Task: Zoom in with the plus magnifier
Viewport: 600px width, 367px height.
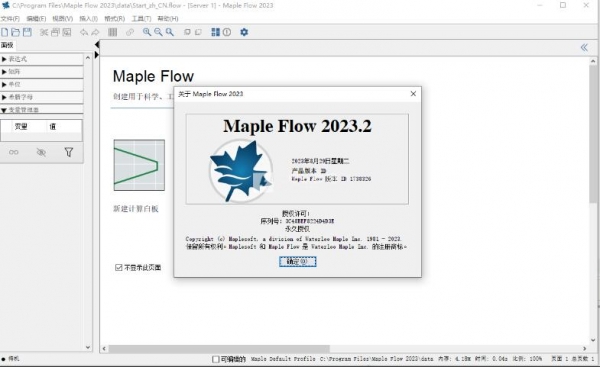Action: tap(147, 32)
